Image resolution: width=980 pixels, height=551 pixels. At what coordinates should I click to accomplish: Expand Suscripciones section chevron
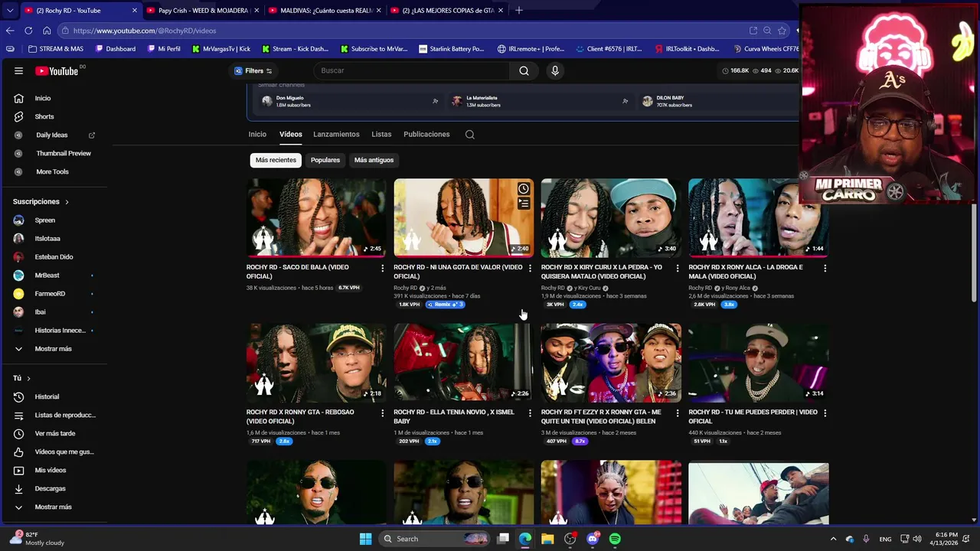[x=67, y=202]
